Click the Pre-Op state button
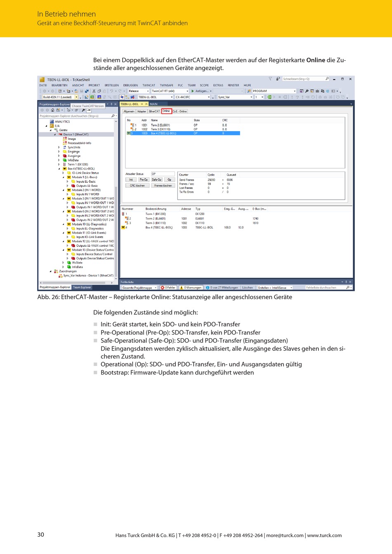Viewport: 392px width, 554px height. click(144, 180)
